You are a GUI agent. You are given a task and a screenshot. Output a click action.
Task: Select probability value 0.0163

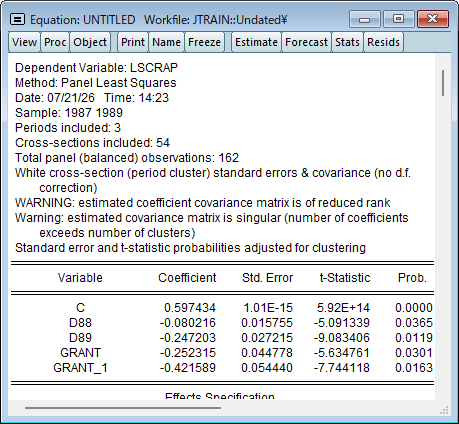click(414, 368)
